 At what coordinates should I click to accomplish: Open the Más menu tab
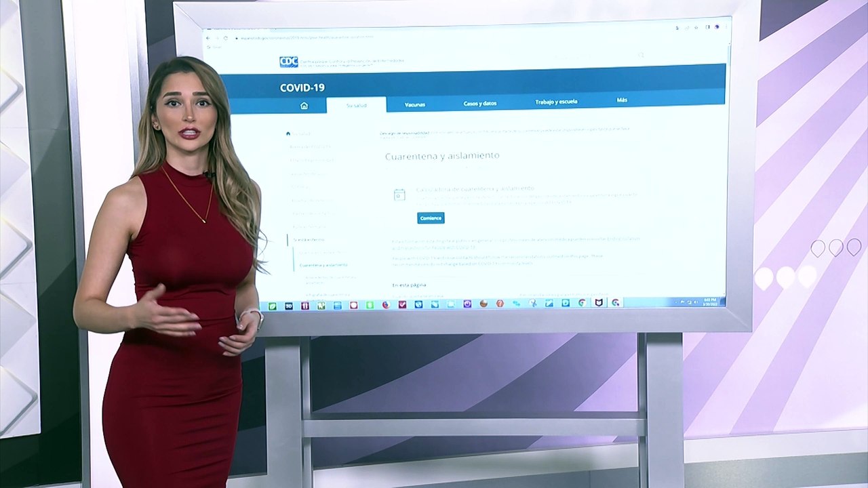pos(622,100)
